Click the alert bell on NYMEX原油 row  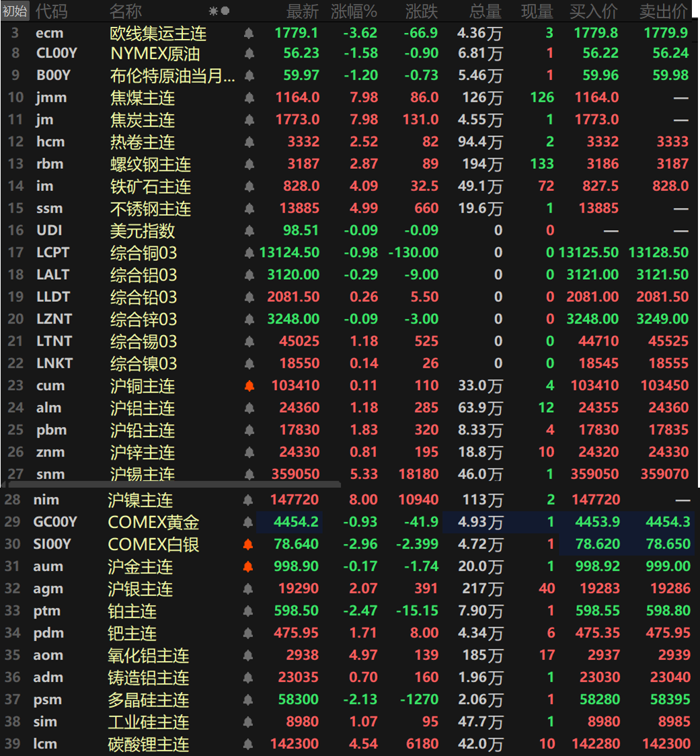click(x=249, y=53)
